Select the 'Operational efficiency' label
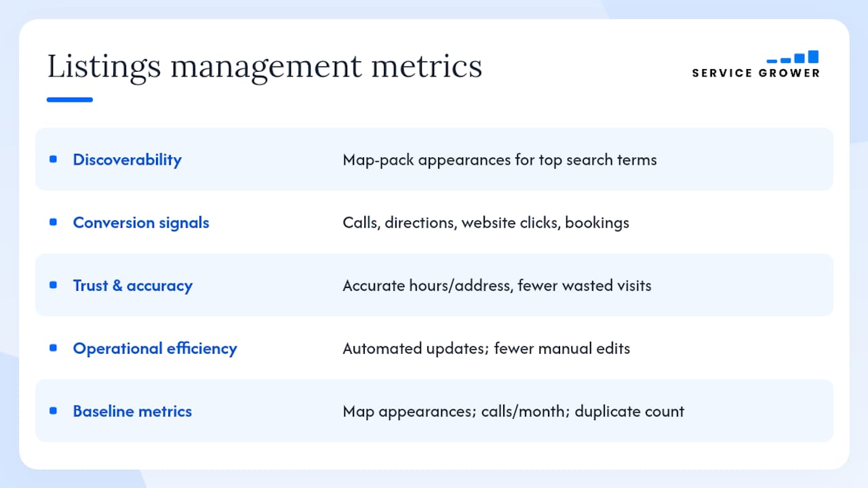 click(x=155, y=348)
